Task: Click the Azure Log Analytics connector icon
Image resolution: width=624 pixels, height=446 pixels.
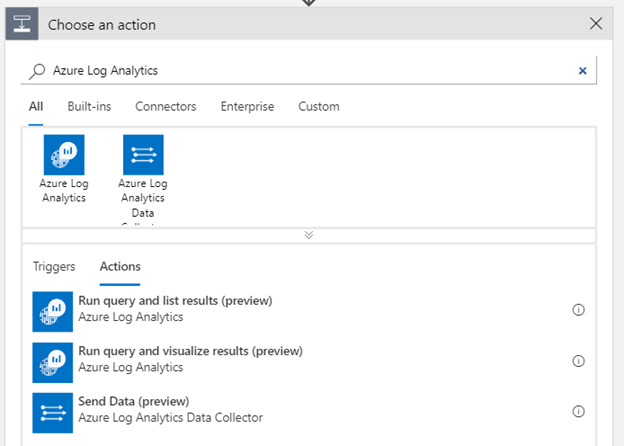Action: tap(64, 155)
